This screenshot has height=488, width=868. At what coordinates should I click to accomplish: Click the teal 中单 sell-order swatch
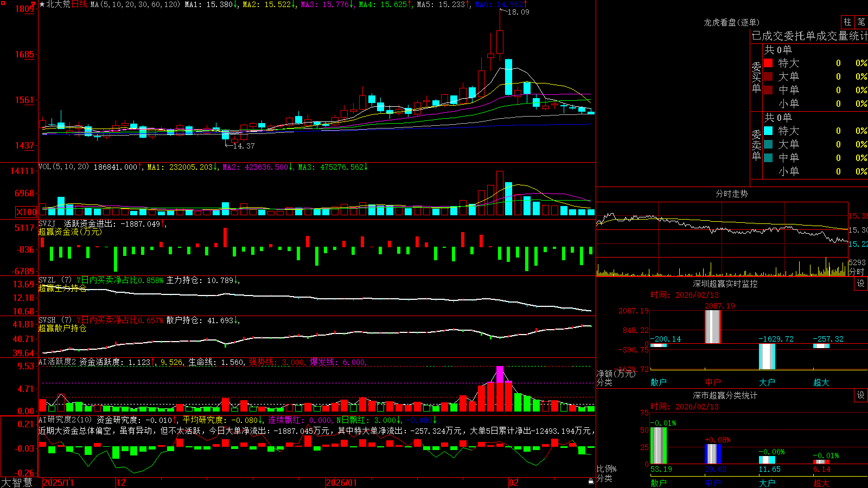(768, 158)
